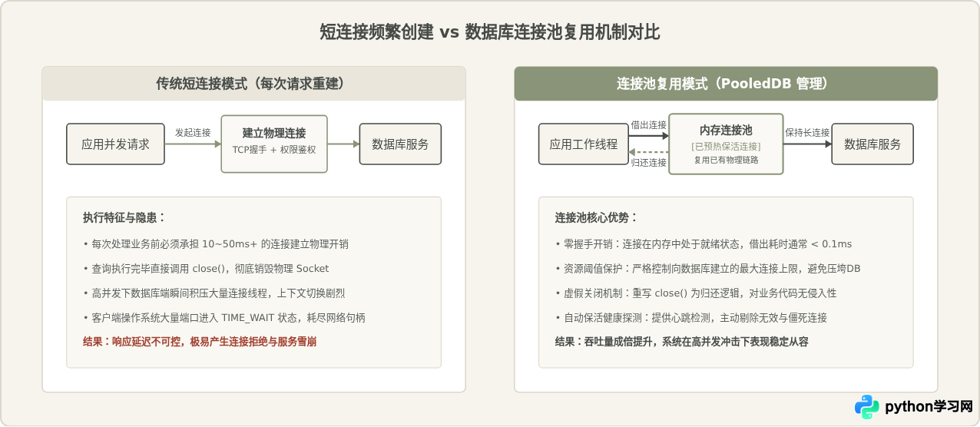Click the 发起连接 arrow label

193,132
